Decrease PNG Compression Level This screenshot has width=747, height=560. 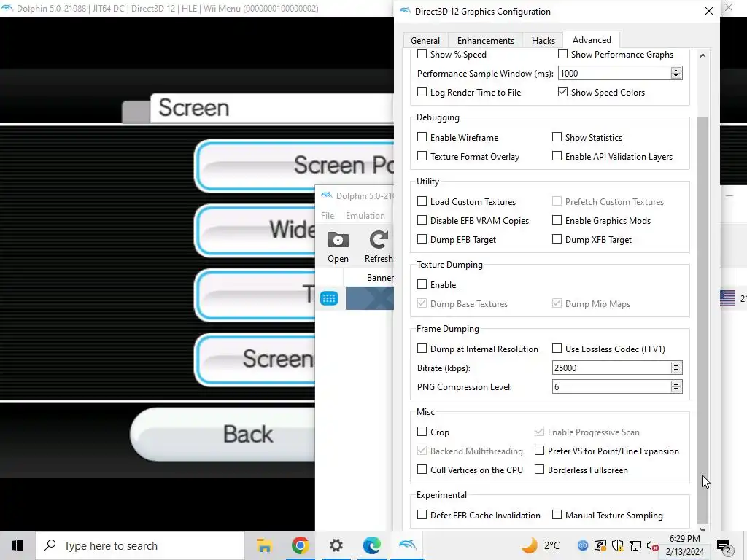pos(676,390)
